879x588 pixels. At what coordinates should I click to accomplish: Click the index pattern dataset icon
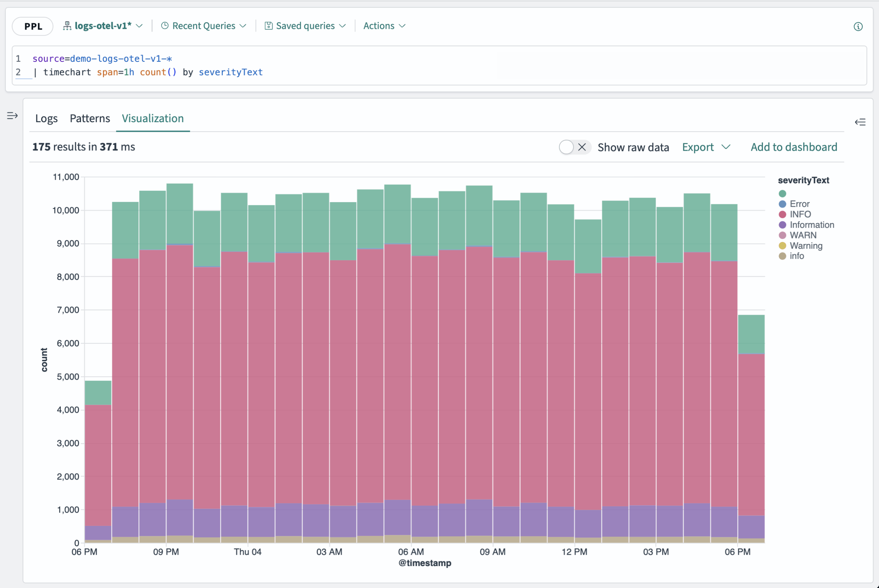click(67, 26)
